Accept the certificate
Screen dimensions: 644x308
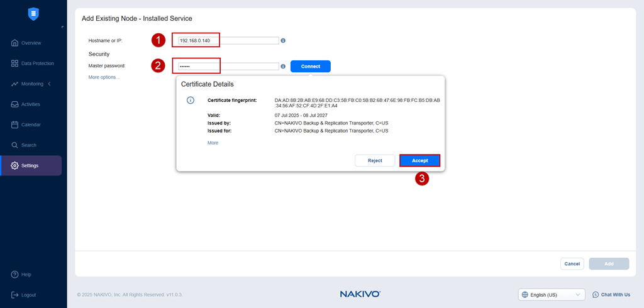tap(419, 160)
